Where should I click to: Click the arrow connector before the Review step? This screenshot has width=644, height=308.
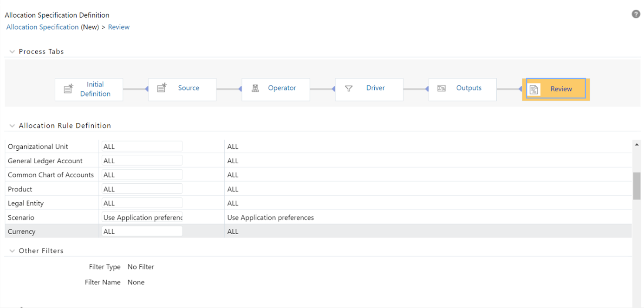click(520, 89)
